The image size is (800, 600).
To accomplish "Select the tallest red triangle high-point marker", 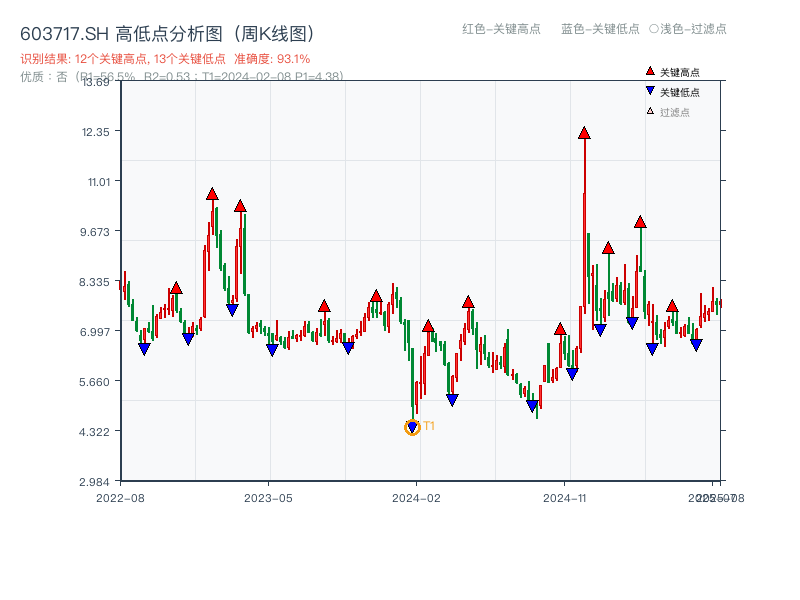I will coord(584,131).
